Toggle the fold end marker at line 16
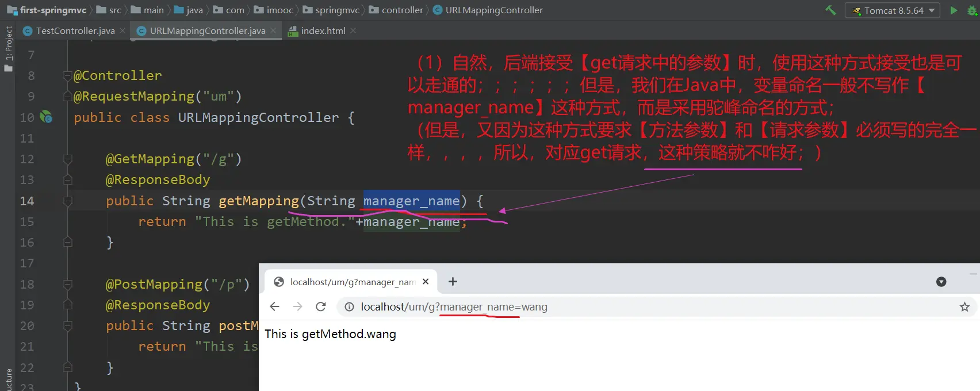The height and width of the screenshot is (391, 980). coord(67,242)
